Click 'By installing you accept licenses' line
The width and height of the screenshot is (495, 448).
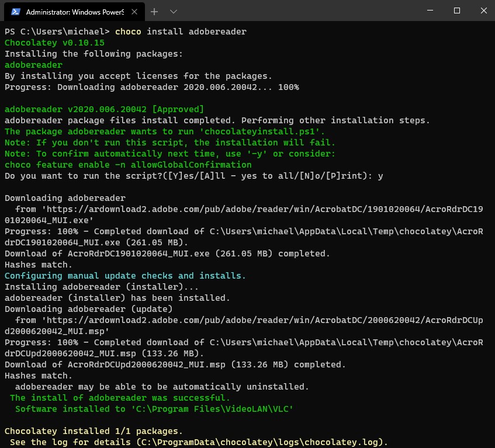139,76
